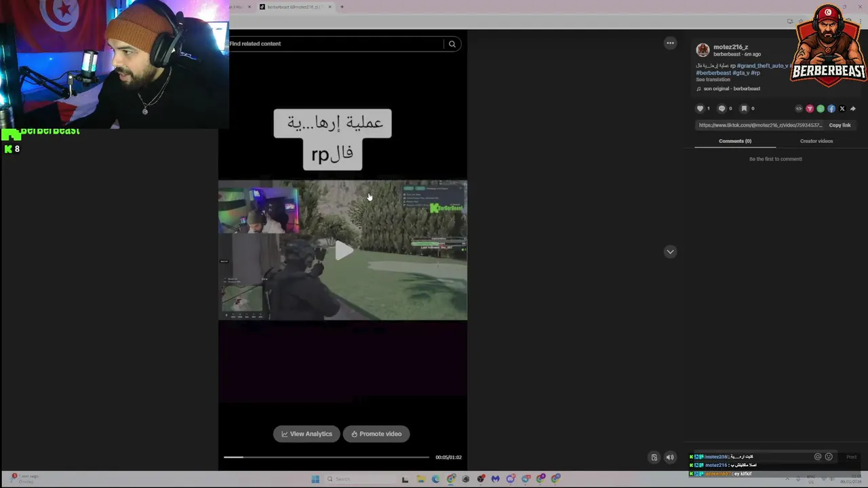Viewport: 868px width, 488px height.
Task: Share video to Facebook
Action: (831, 108)
